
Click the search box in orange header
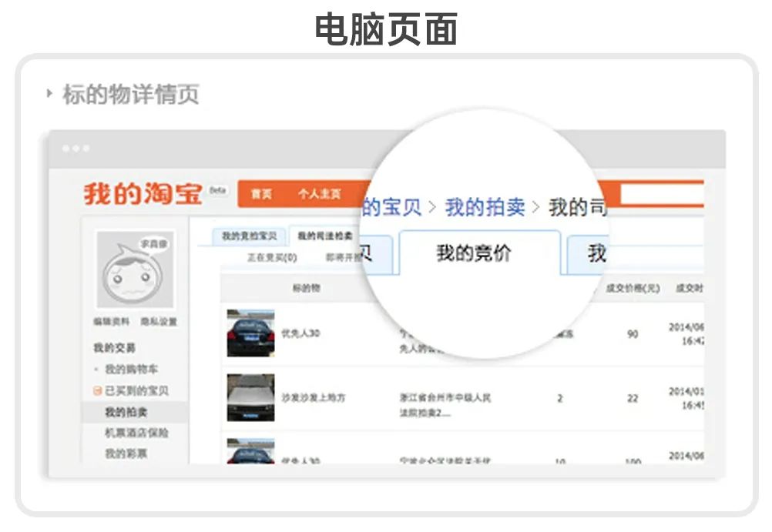point(661,195)
